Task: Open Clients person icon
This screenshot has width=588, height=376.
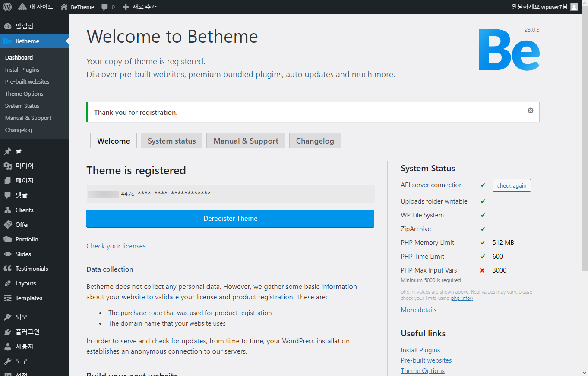Action: click(x=7, y=210)
